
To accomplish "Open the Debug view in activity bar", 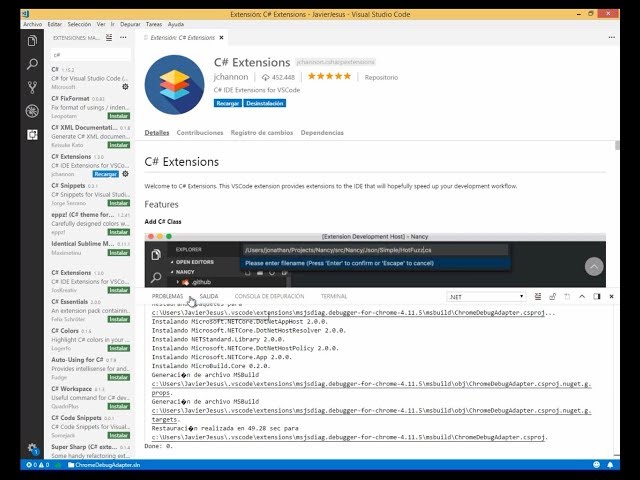I will click(x=32, y=111).
